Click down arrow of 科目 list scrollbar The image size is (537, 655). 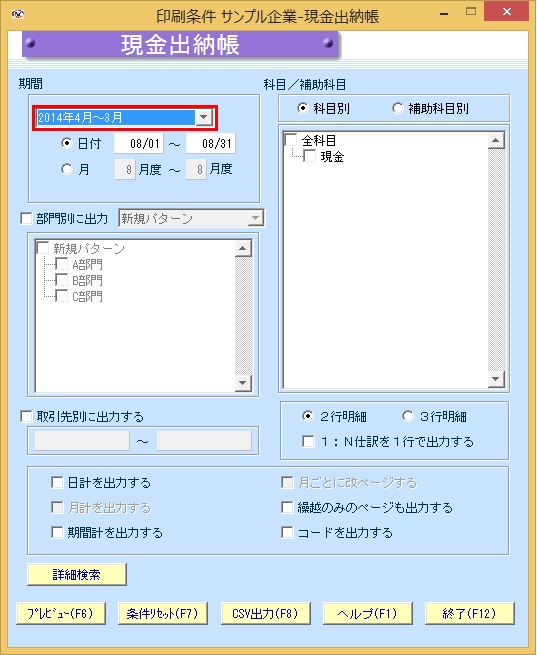coord(496,379)
